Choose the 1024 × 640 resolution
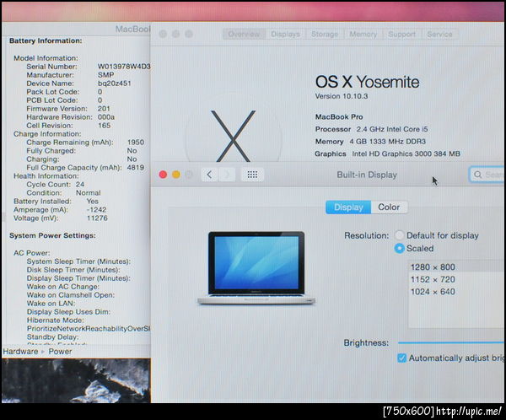The width and height of the screenshot is (506, 420). click(456, 292)
